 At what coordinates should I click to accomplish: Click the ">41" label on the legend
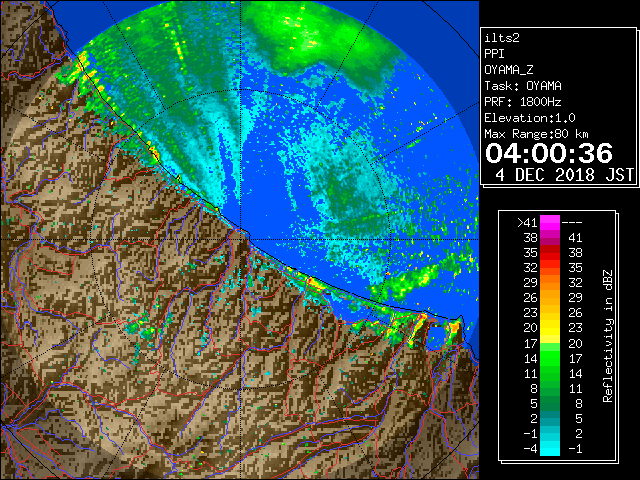coord(527,222)
